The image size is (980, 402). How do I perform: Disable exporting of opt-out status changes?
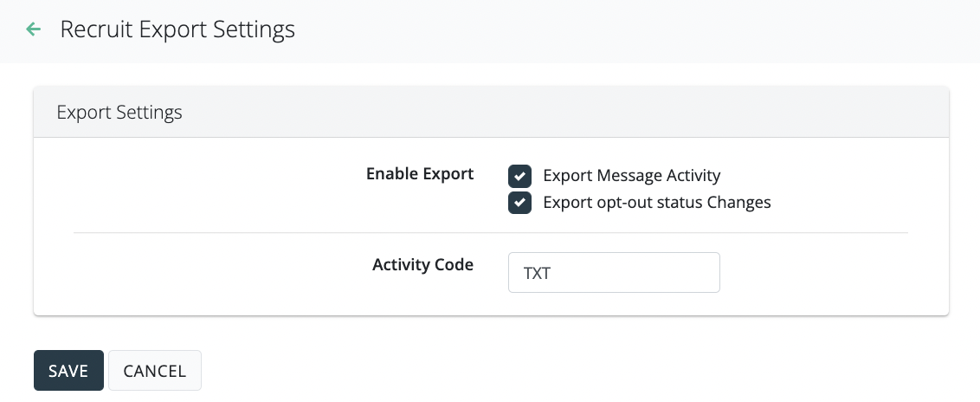(x=519, y=203)
